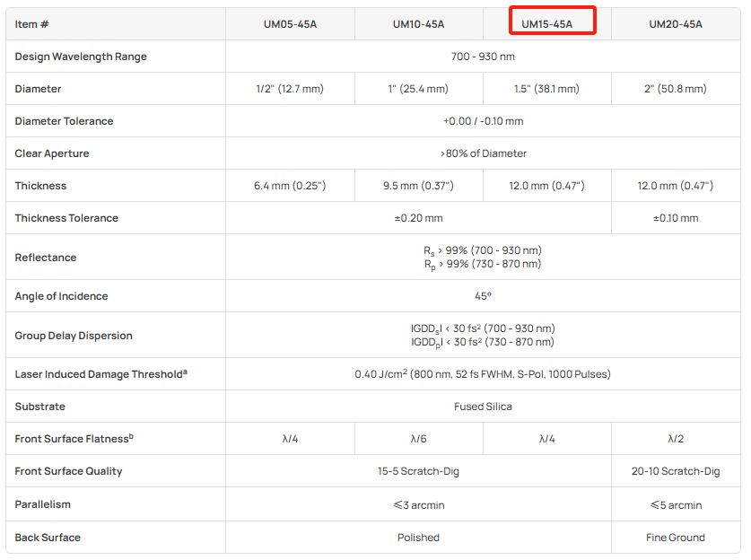This screenshot has height=560, width=751.
Task: Click the >80% of Diameter clear aperture cell
Action: [483, 153]
